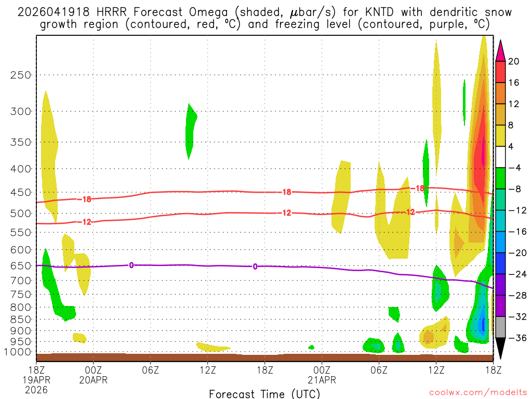Click the 600 pressure level label

click(21, 250)
